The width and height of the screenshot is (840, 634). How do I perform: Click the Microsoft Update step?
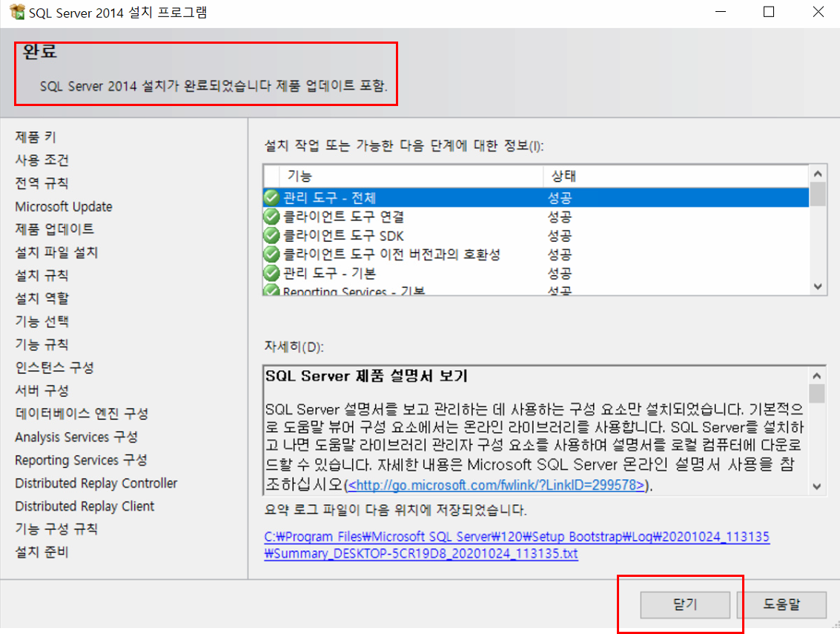coord(64,206)
